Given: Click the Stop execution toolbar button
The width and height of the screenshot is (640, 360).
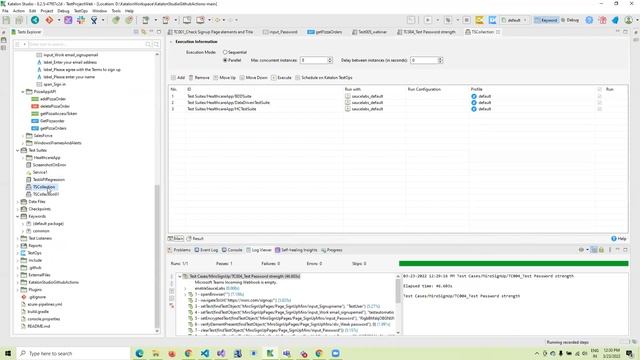Looking at the screenshot, I should pos(467,20).
